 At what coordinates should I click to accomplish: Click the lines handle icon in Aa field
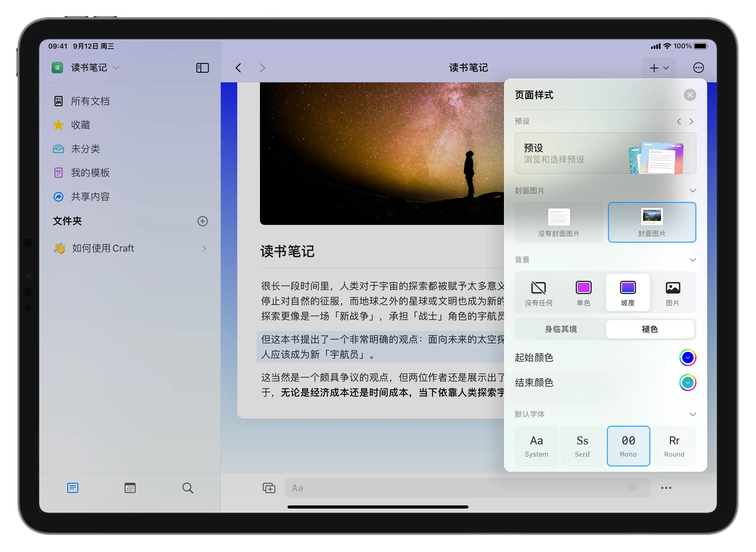632,488
